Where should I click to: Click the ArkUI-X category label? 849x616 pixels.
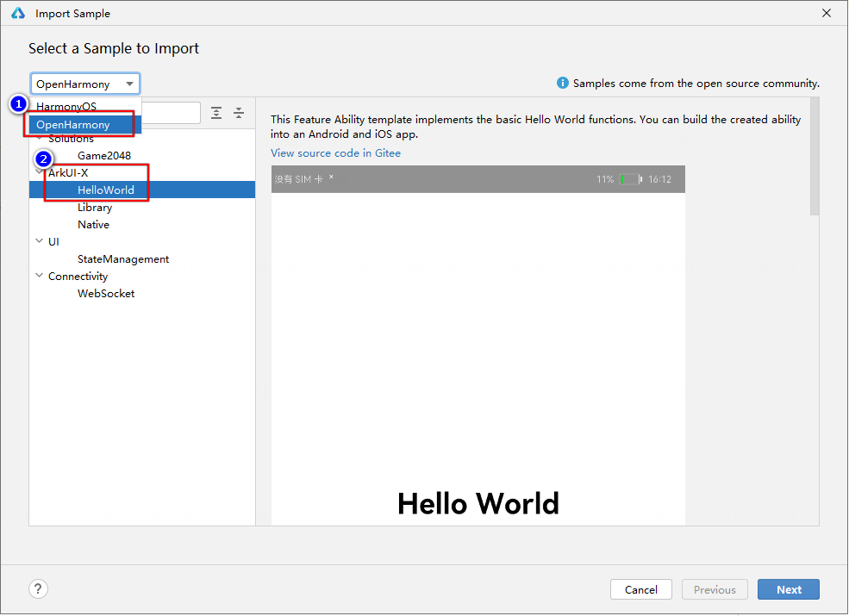(68, 172)
